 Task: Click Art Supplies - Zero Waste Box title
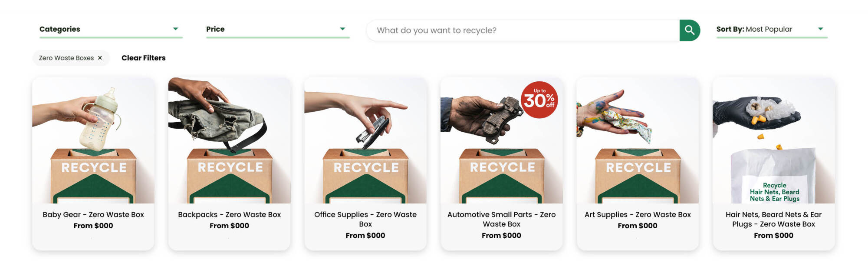click(638, 214)
